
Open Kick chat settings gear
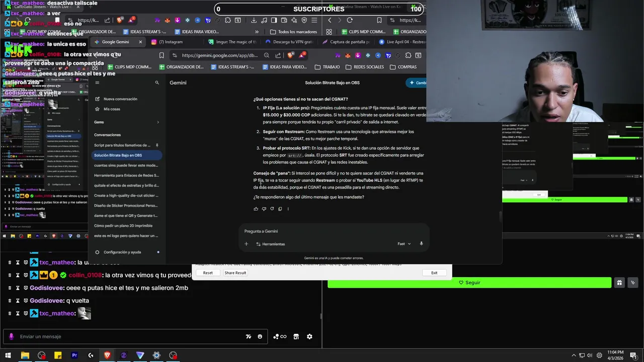coord(309,336)
